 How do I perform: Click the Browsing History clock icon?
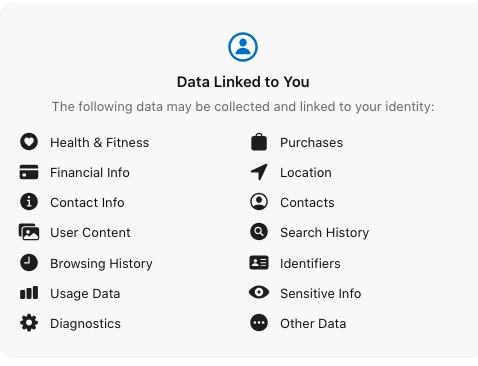point(29,263)
